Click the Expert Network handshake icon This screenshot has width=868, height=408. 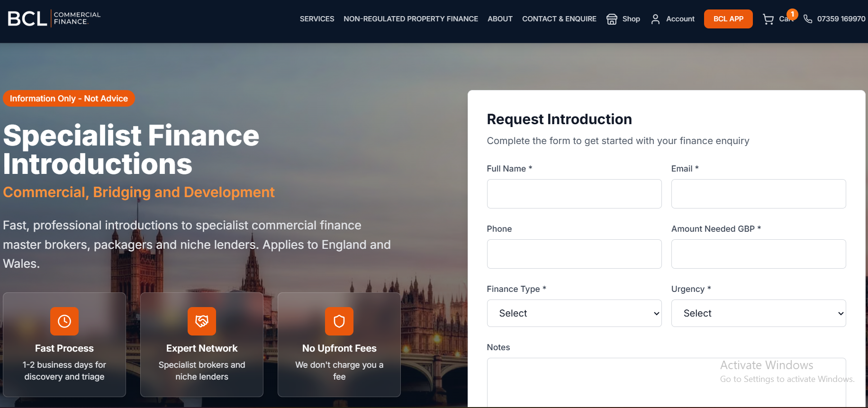(x=202, y=321)
